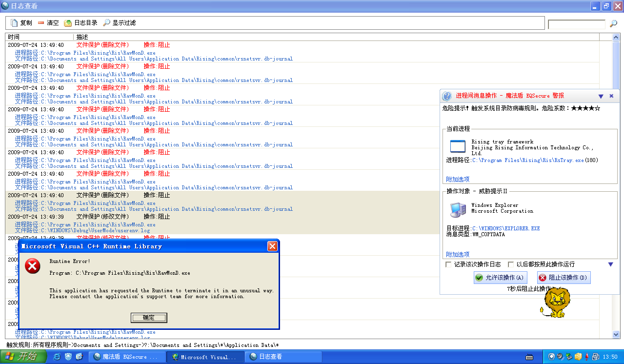The width and height of the screenshot is (624, 364).
Task: Click the keyboard language bar icon
Action: click(529, 357)
